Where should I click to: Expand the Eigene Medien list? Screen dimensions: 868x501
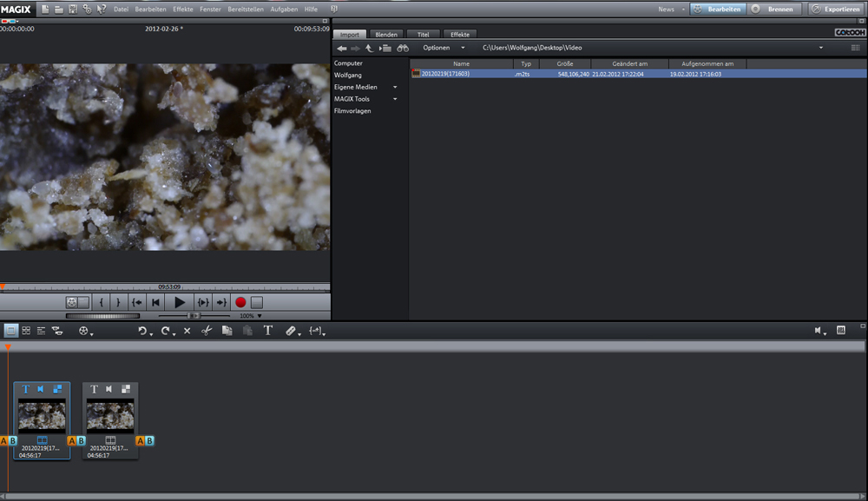(x=395, y=87)
